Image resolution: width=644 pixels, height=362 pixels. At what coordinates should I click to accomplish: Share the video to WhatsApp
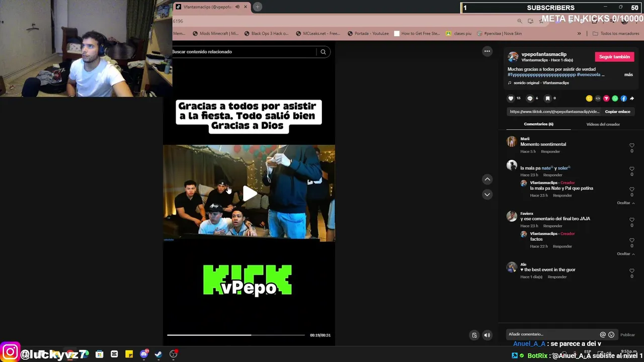[x=615, y=99]
